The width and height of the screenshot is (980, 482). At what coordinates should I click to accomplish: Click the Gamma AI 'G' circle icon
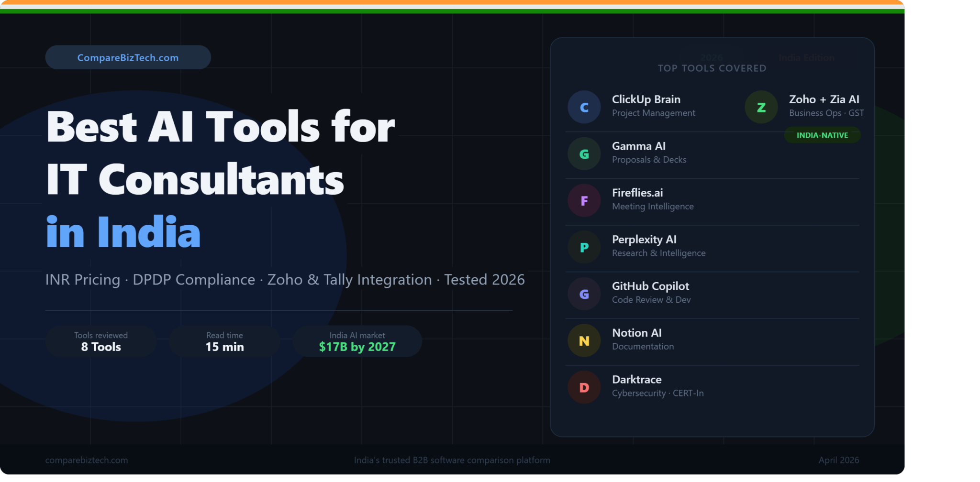point(584,154)
